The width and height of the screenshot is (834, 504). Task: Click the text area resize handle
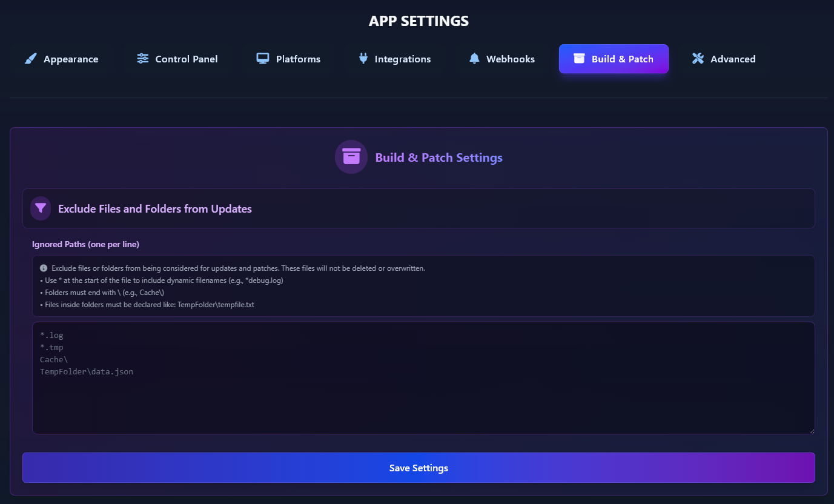click(x=812, y=431)
